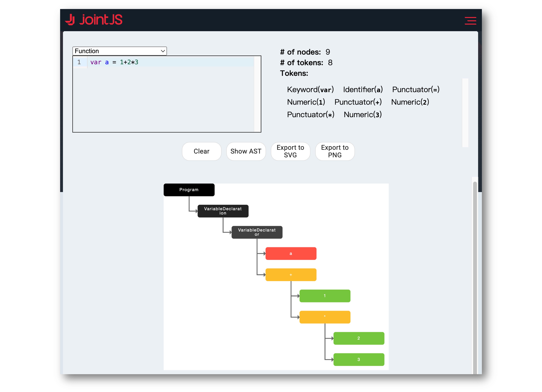Click Export to PNG button
Image resolution: width=542 pixels, height=392 pixels.
click(x=335, y=151)
